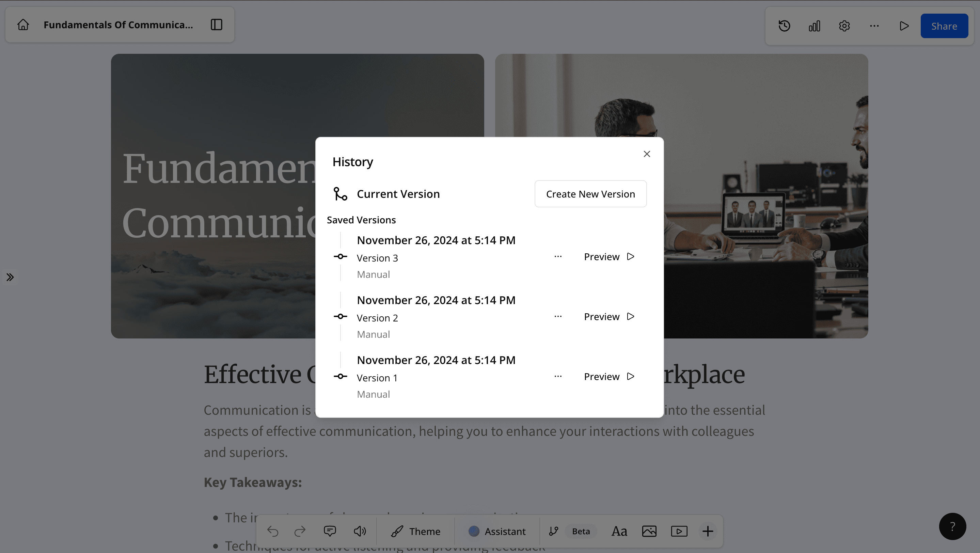Select Version 1 label
The image size is (980, 553).
click(377, 378)
